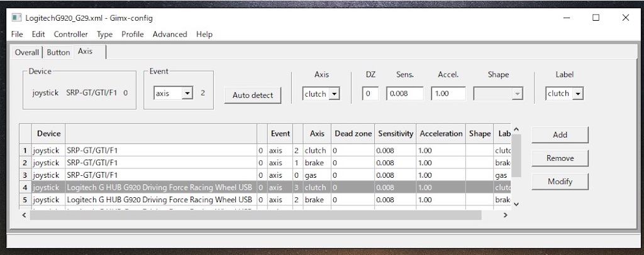Click the Event column header
Viewport: 644px width, 255px height.
coord(280,134)
